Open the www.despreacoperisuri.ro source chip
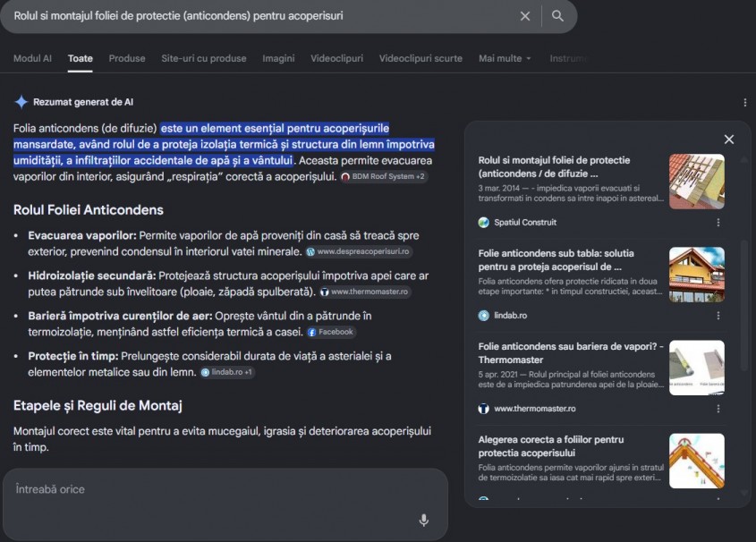Image resolution: width=756 pixels, height=542 pixels. point(359,251)
